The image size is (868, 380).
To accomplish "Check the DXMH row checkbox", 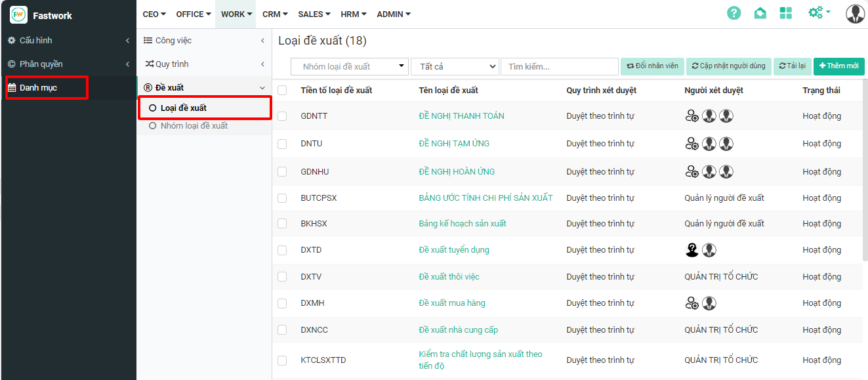I will pos(282,303).
